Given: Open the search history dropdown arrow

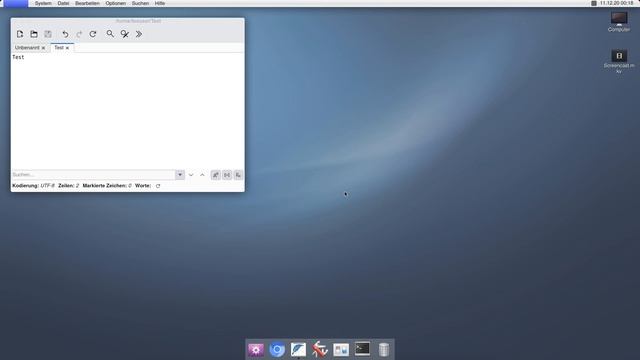Looking at the screenshot, I should 180,175.
